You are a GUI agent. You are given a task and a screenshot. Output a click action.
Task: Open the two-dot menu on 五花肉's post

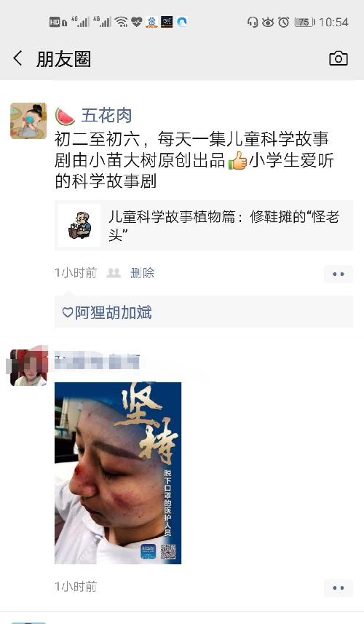338,274
